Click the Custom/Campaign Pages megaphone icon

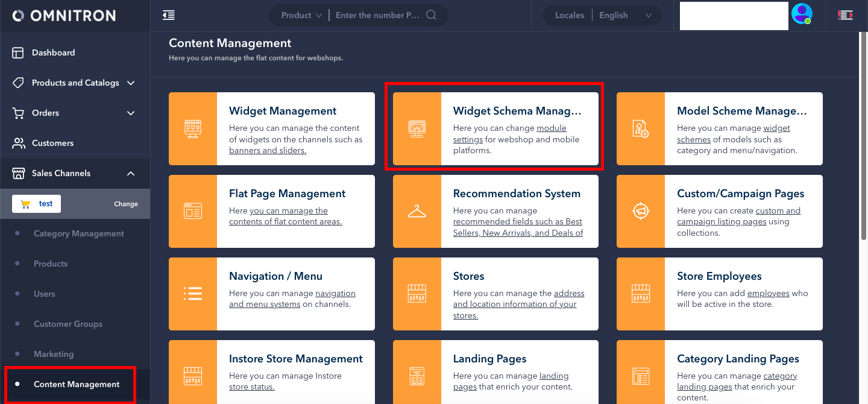(641, 211)
